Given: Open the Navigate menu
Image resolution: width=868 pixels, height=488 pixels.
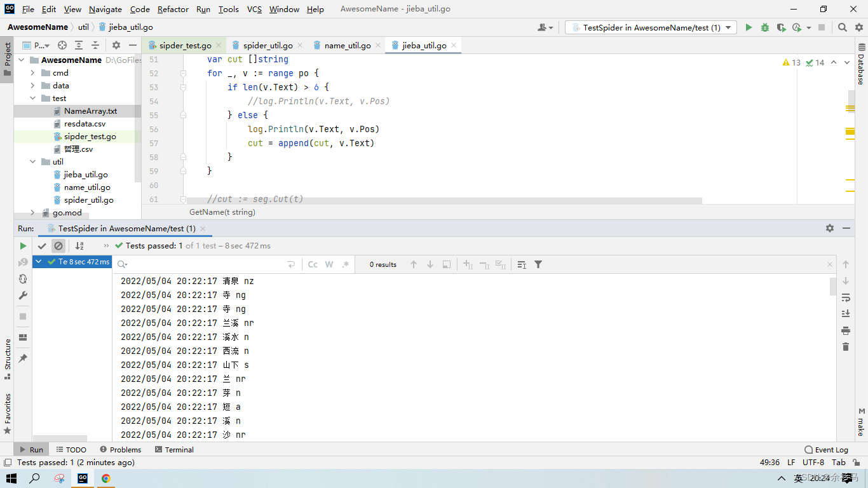Looking at the screenshot, I should [105, 9].
